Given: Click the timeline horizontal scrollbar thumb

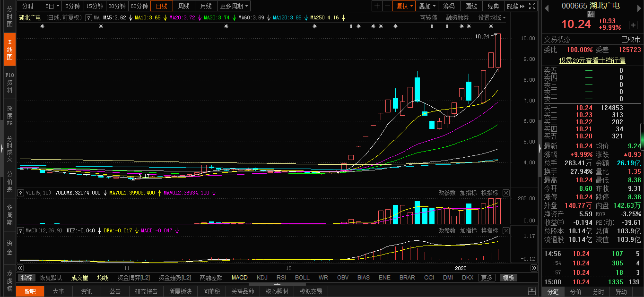Looking at the screenshot, I should click(278, 284).
